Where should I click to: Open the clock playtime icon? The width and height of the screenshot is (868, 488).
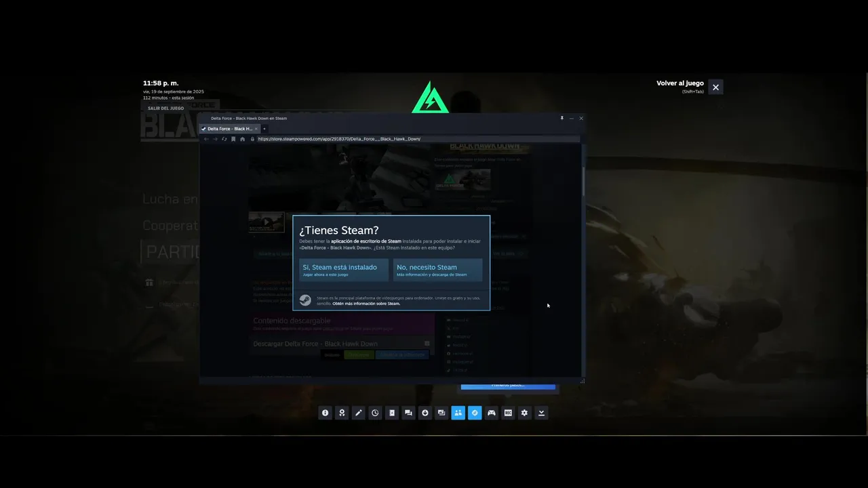click(x=375, y=413)
